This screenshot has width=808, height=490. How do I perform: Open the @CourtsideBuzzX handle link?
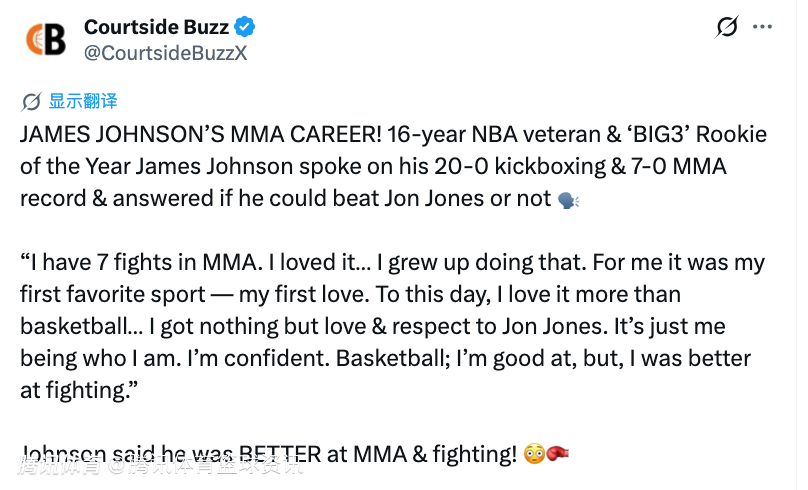click(x=165, y=53)
